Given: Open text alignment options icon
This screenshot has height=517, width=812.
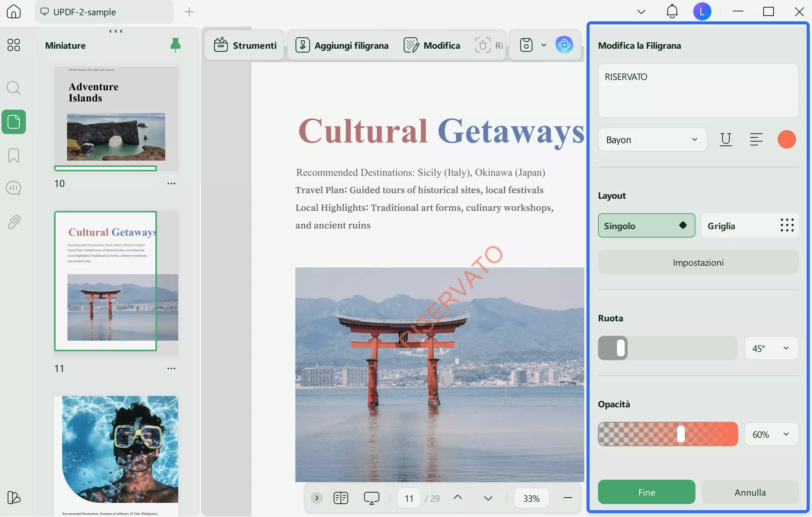Looking at the screenshot, I should click(x=756, y=140).
